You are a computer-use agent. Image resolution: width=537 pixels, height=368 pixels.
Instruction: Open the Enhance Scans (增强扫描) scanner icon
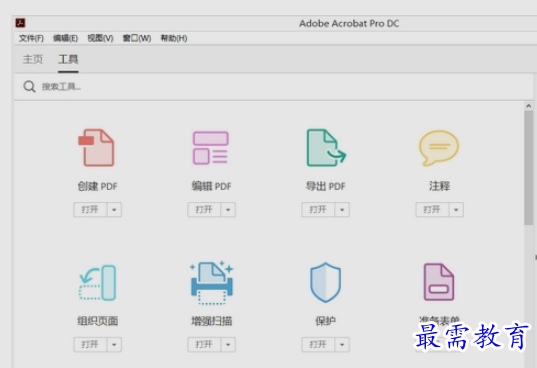point(212,282)
